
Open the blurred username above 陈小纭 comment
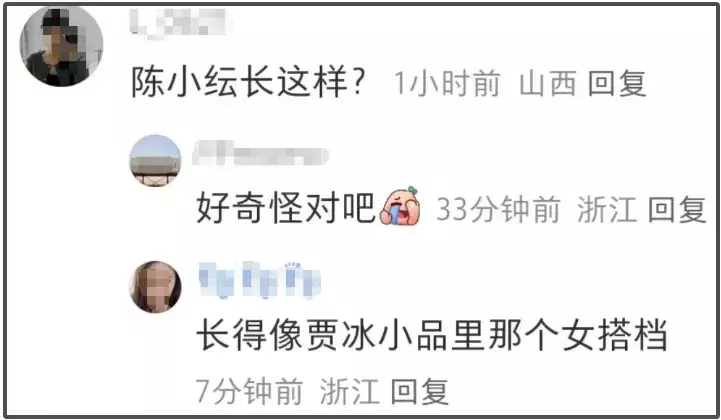[x=179, y=23]
